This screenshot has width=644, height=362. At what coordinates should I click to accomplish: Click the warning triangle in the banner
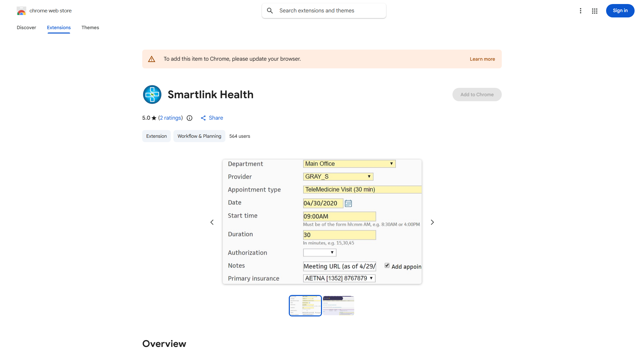tap(152, 59)
